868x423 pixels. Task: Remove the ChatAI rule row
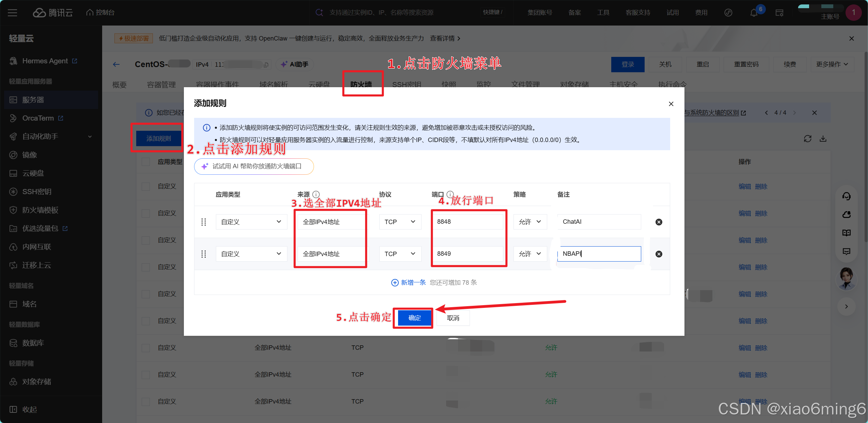point(659,222)
